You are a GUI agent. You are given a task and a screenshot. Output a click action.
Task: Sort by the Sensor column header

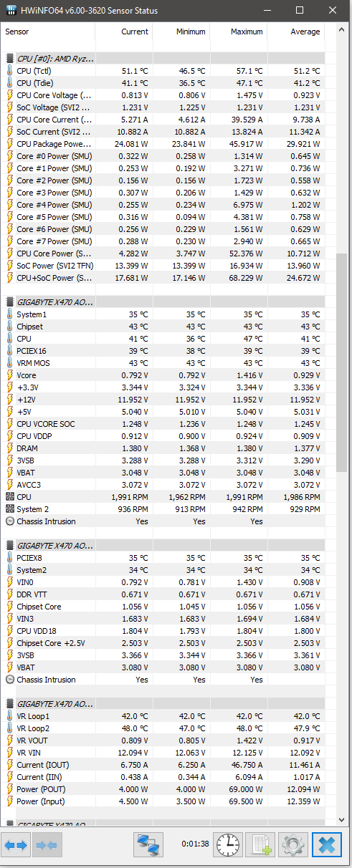pyautogui.click(x=48, y=32)
